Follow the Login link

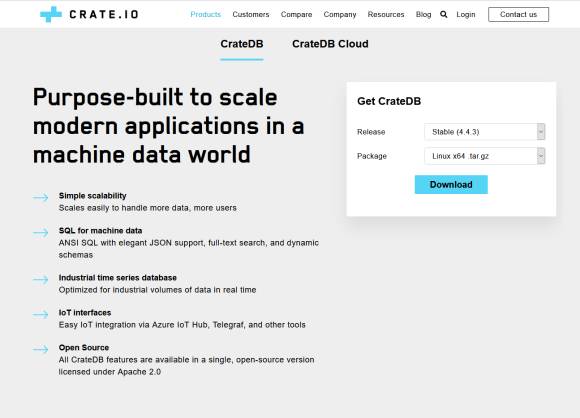[466, 14]
